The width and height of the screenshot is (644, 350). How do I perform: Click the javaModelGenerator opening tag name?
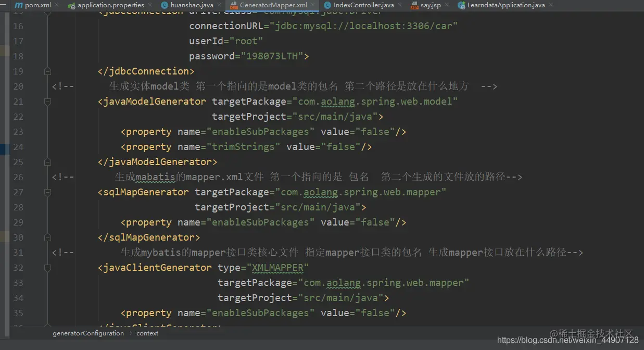pyautogui.click(x=155, y=102)
